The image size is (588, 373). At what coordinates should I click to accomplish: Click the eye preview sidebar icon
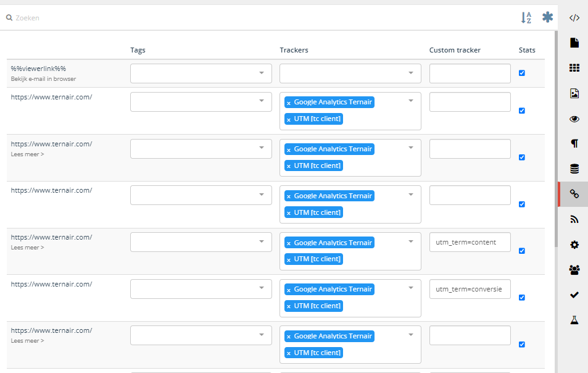pos(574,119)
